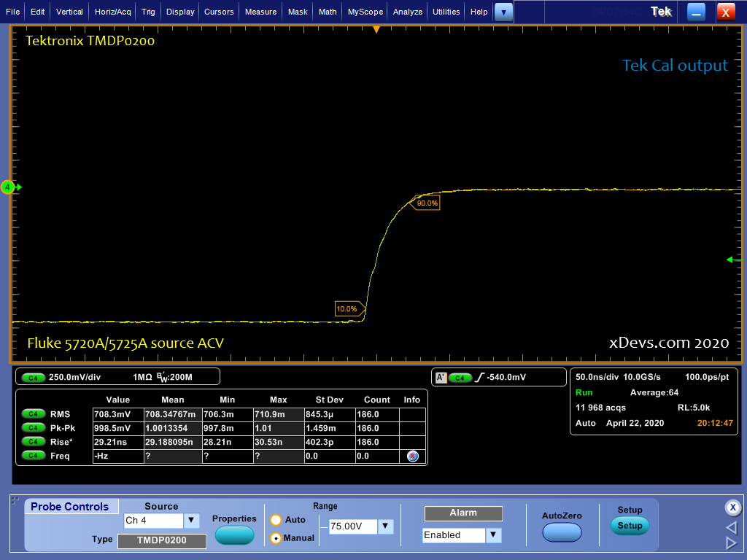Open the Measure menu

[260, 12]
